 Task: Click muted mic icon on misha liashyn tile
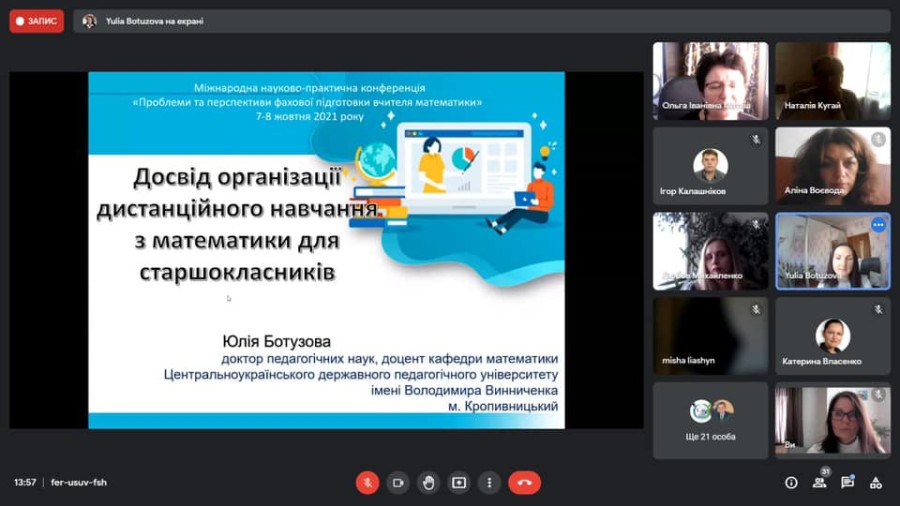756,310
